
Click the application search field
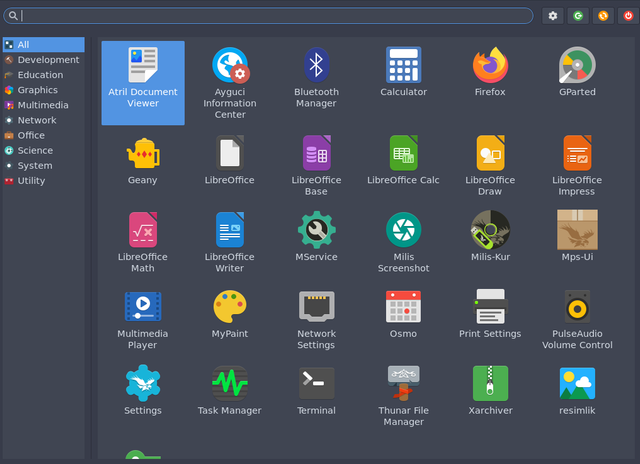coord(270,16)
